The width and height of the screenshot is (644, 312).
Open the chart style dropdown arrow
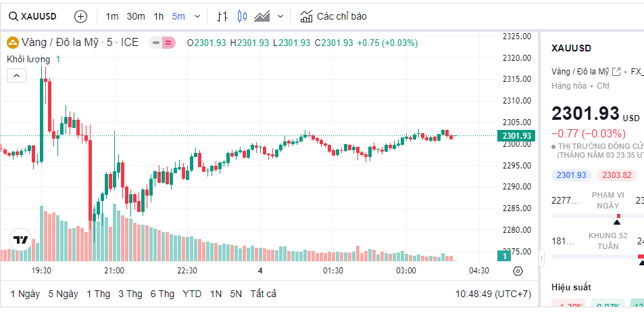tap(280, 16)
